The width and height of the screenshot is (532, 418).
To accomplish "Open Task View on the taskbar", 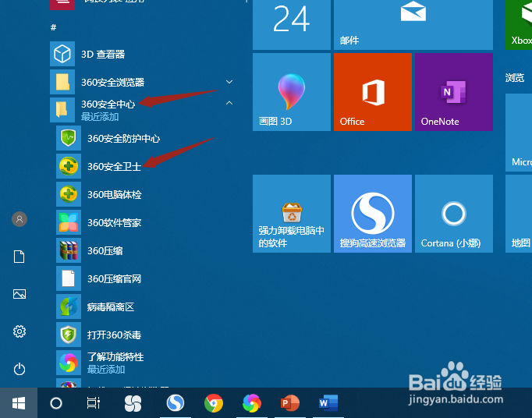I will coord(94,403).
